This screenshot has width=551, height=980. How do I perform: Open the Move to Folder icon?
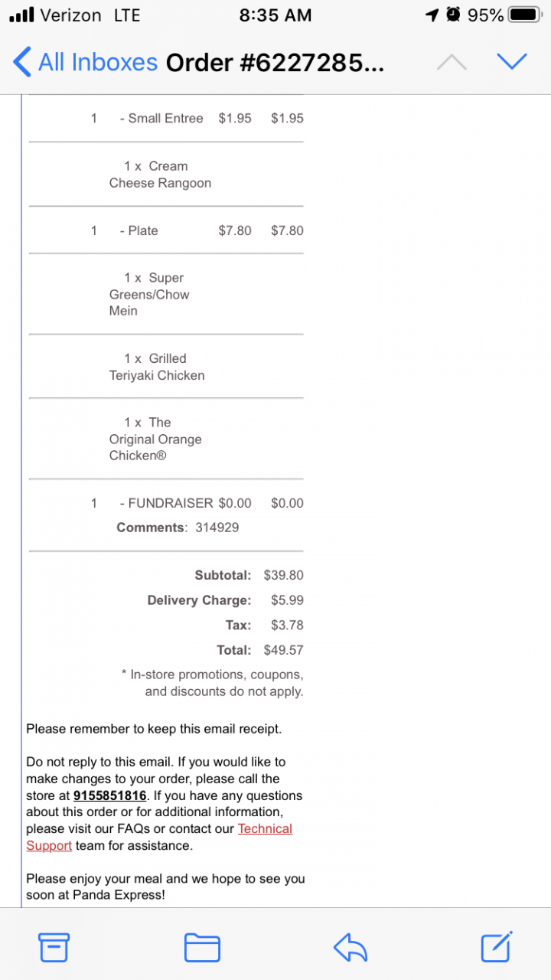point(202,948)
